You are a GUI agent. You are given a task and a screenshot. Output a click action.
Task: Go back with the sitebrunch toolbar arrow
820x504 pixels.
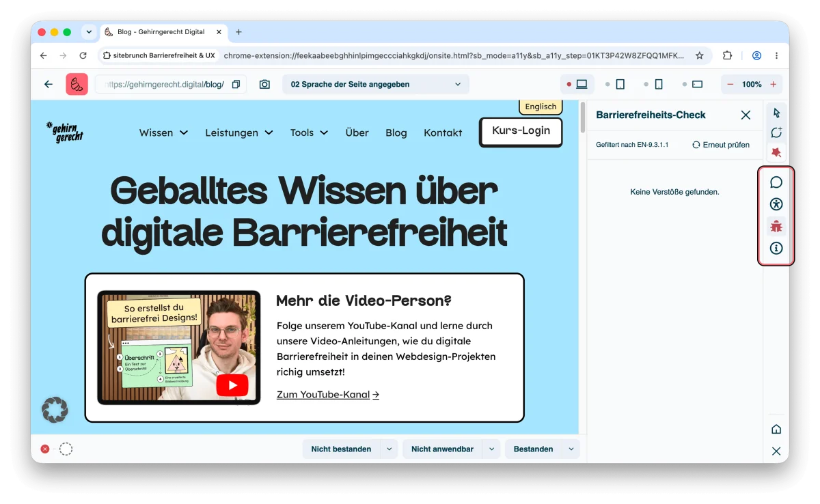[x=49, y=84]
